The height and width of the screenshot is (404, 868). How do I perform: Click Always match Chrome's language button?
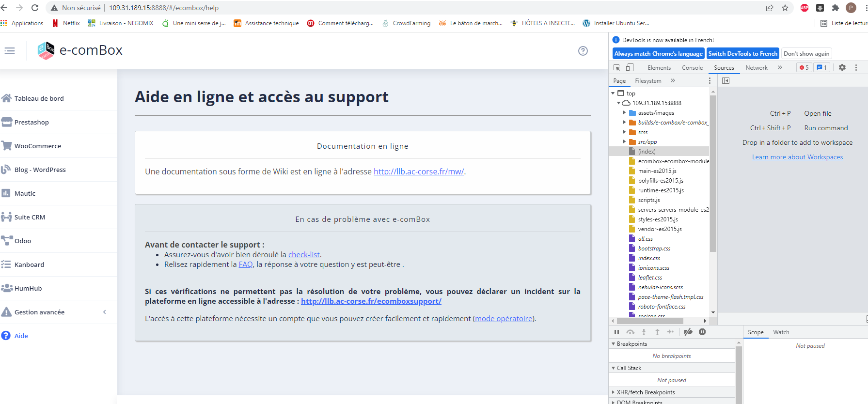coord(658,54)
